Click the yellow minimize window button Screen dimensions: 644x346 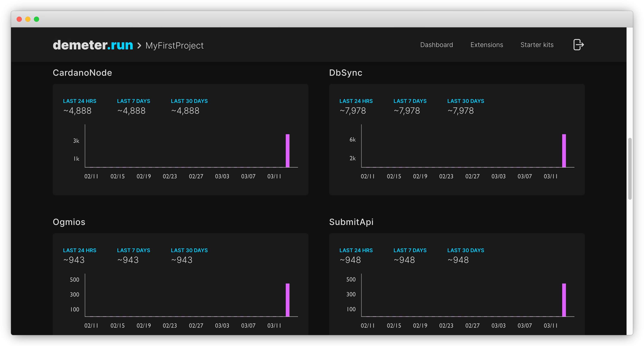28,19
